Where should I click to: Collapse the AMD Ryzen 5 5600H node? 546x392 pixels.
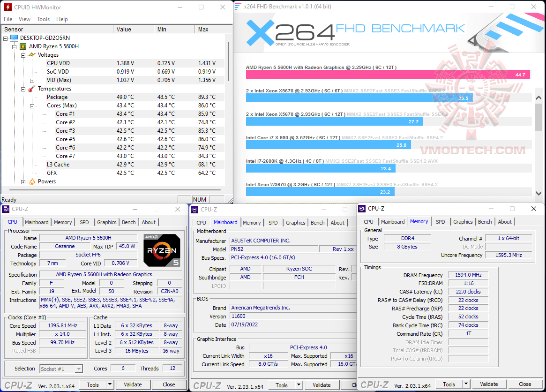coord(14,47)
